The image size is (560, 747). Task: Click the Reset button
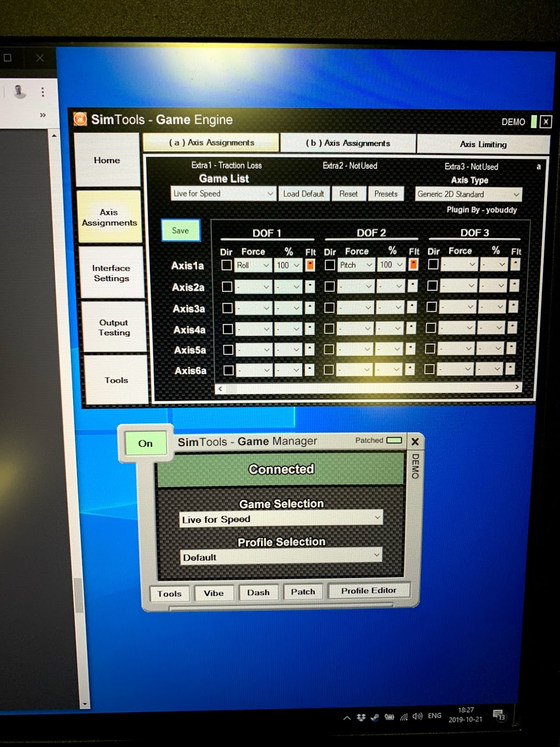348,193
